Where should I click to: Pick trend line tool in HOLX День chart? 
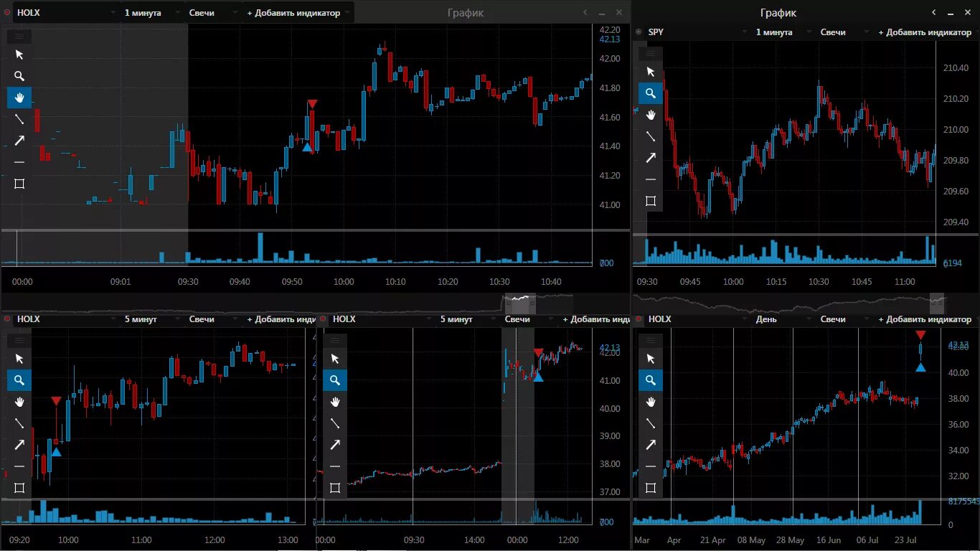(x=651, y=423)
